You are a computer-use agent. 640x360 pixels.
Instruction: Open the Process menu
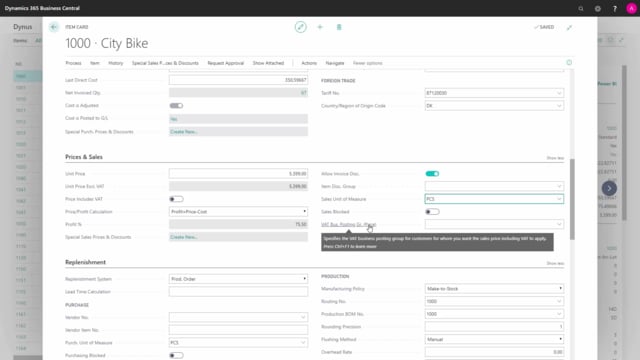[x=73, y=63]
